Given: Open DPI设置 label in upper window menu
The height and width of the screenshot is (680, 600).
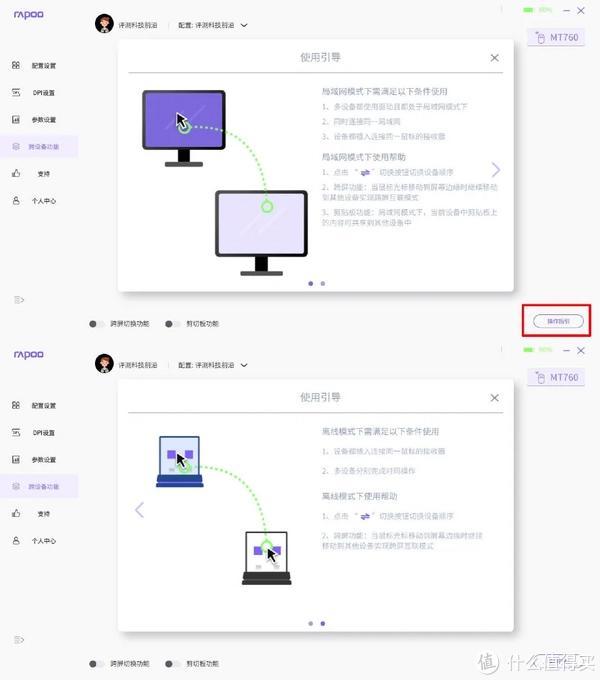Looking at the screenshot, I should (44, 93).
